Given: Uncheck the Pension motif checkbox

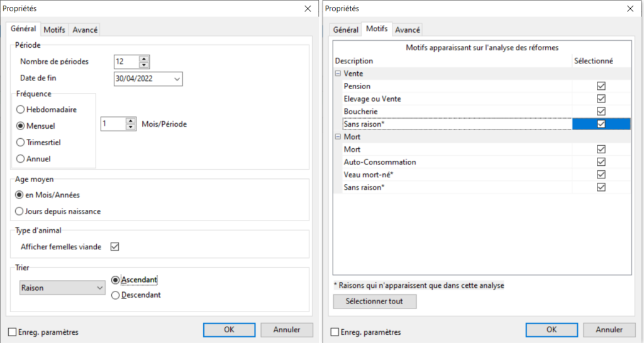Looking at the screenshot, I should 601,86.
